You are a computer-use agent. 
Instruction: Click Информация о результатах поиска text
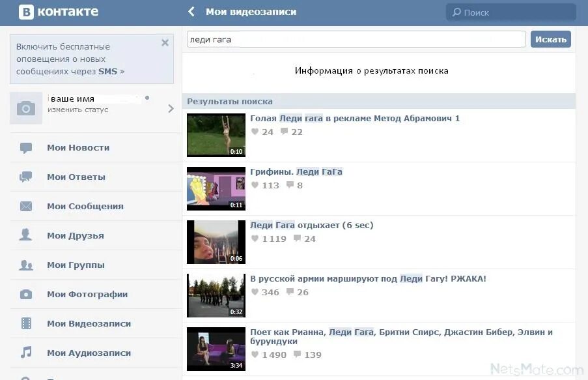pyautogui.click(x=371, y=70)
